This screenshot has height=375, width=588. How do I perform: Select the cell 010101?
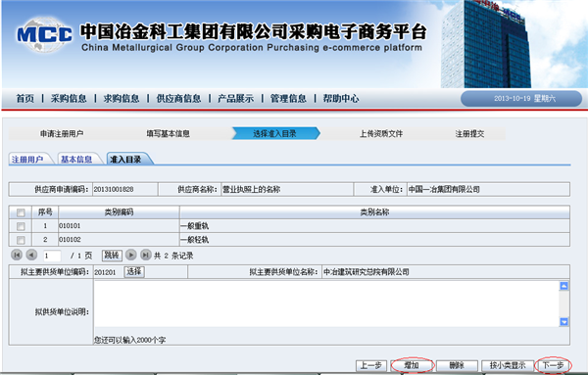click(119, 226)
